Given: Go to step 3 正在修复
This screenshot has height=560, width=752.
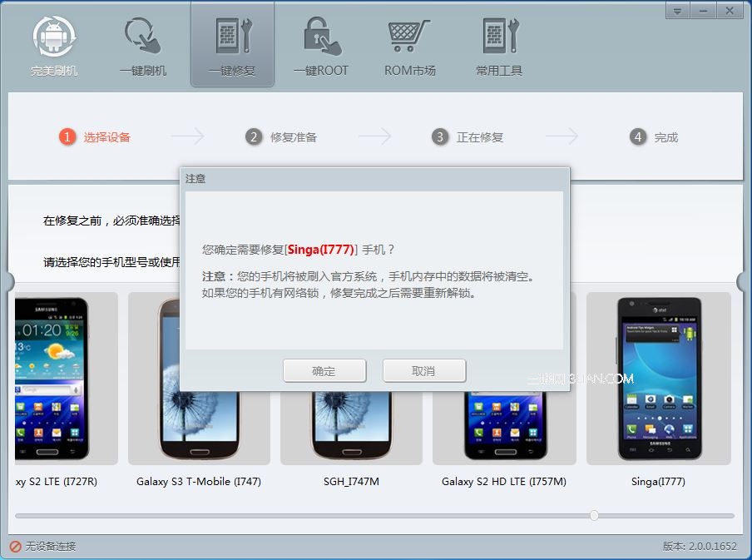Looking at the screenshot, I should (x=468, y=137).
